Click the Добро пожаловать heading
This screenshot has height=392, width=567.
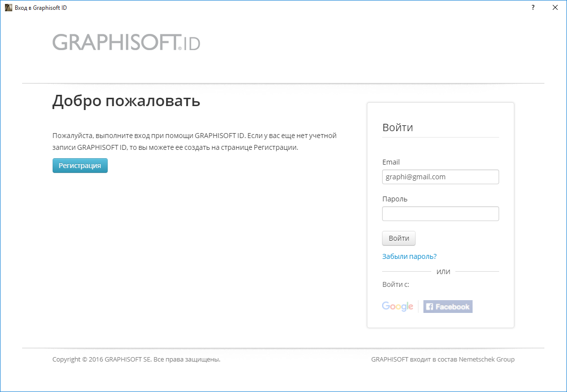[x=126, y=101]
